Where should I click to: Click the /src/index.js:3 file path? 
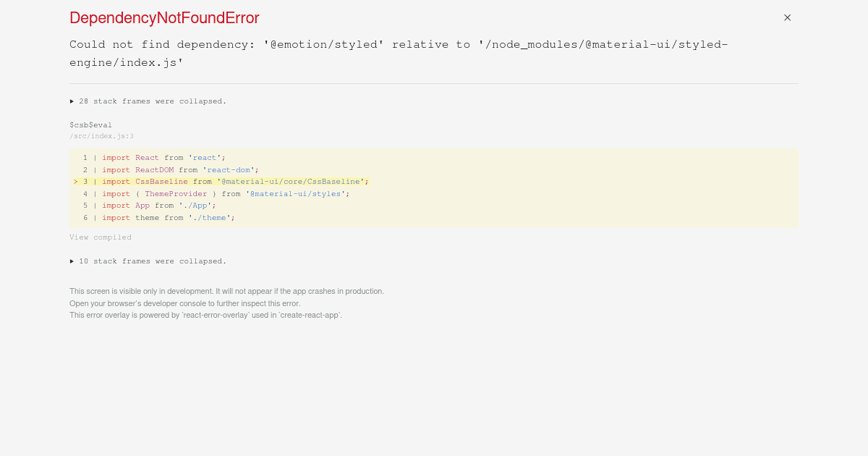101,135
